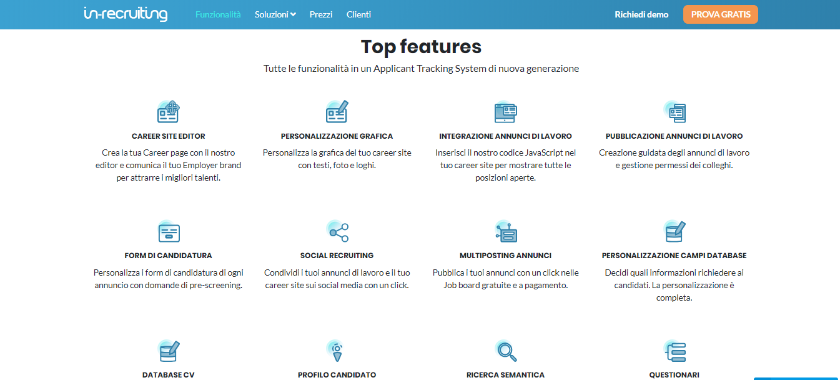The image size is (840, 380).
Task: Click the Form di Candidatura icon
Action: pos(168,231)
